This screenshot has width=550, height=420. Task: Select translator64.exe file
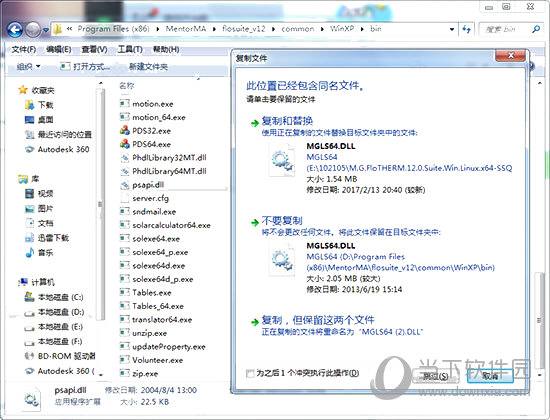156,319
